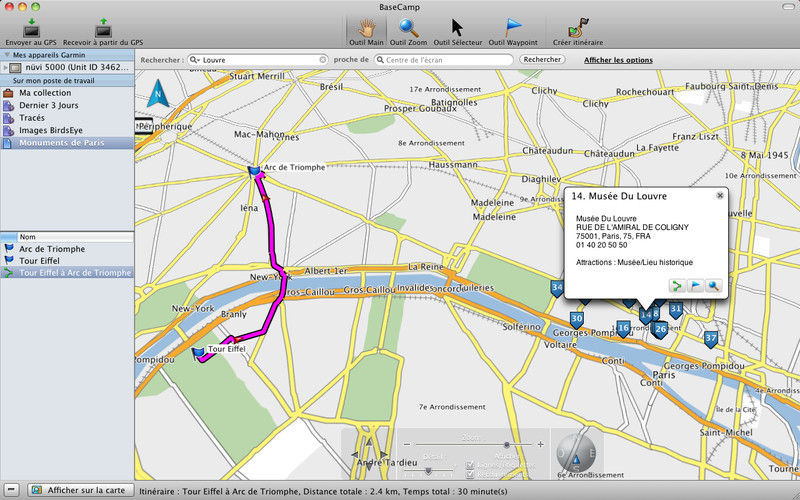Close the Musée Du Louvre popup
The width and height of the screenshot is (800, 500).
pos(720,195)
